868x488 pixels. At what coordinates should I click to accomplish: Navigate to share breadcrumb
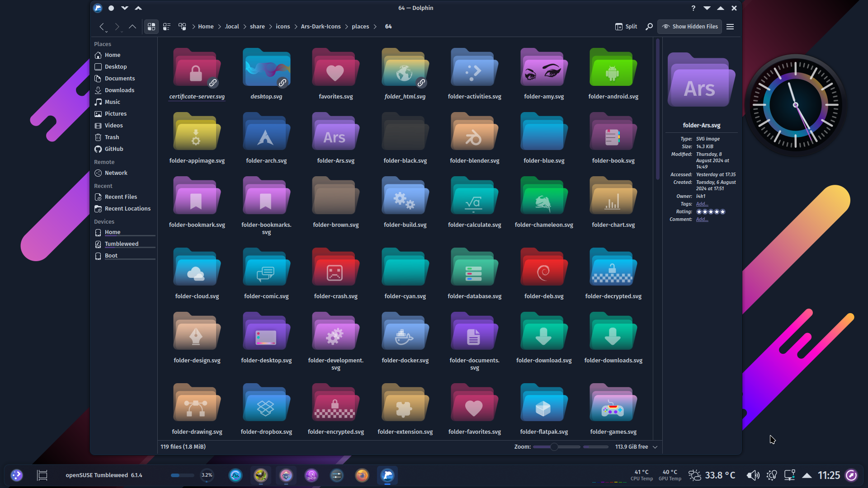pyautogui.click(x=257, y=27)
